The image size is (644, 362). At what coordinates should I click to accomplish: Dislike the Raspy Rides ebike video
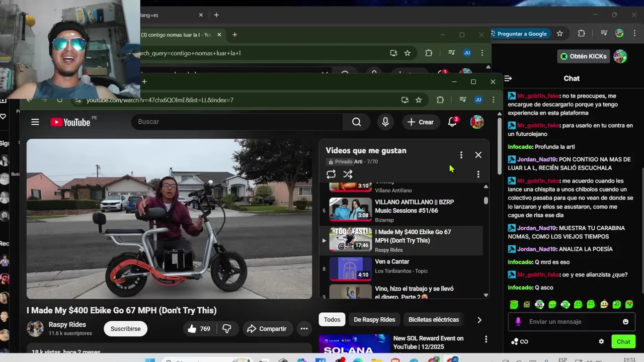(227, 329)
